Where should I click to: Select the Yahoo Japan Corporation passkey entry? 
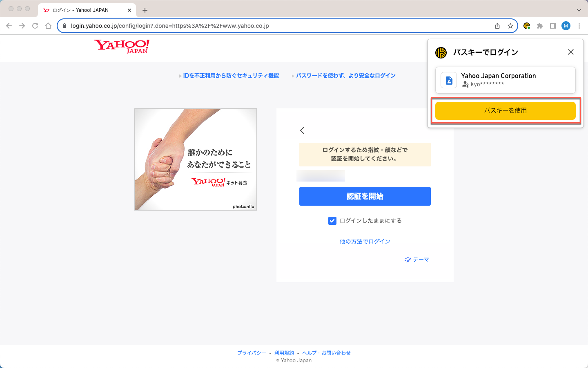506,80
